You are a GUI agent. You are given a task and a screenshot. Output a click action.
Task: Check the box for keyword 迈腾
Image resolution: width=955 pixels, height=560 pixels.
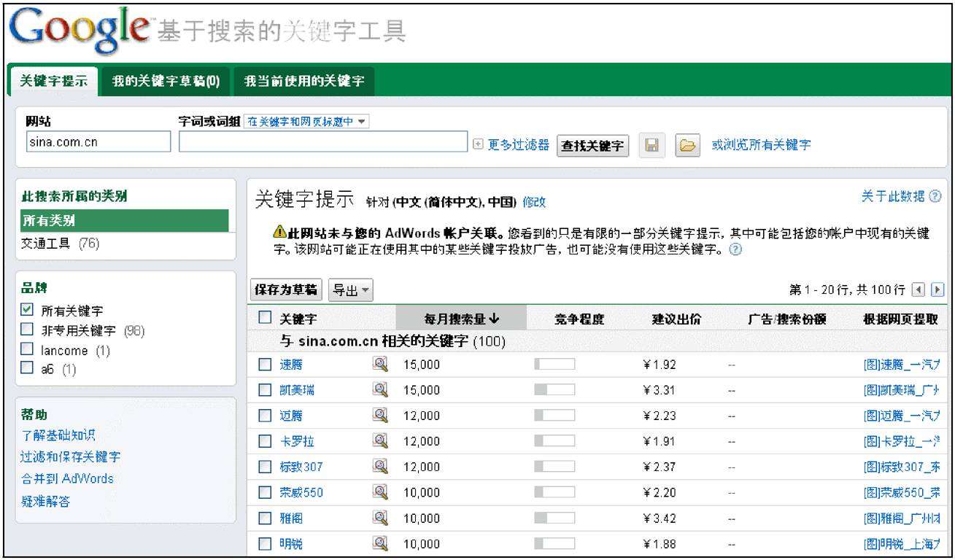click(x=265, y=416)
